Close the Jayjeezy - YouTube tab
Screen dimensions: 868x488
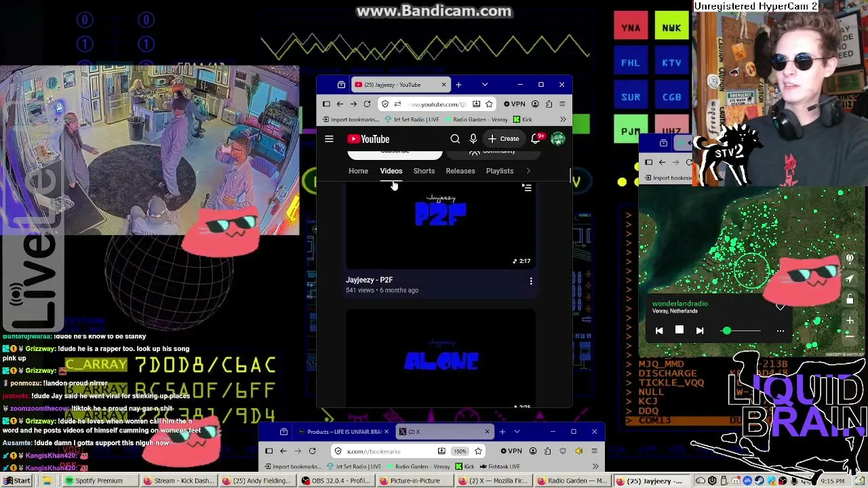[x=443, y=85]
